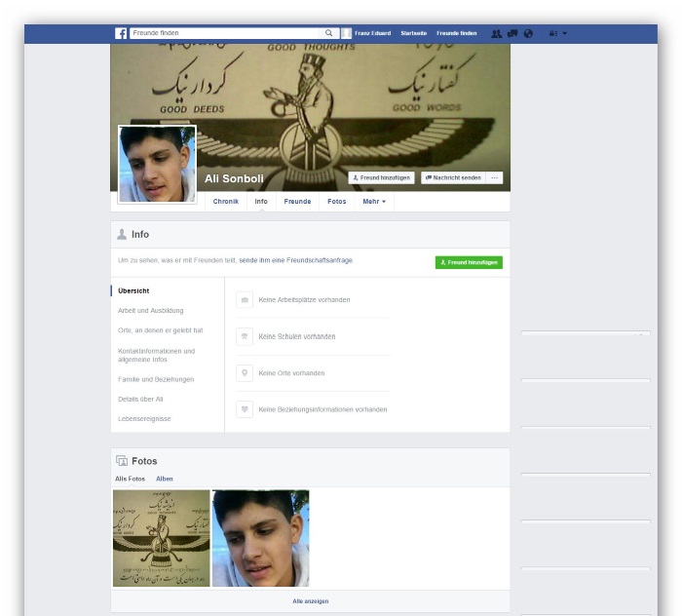Click Keine Beziehungsinformationen vorhanden text
Viewport: 682px width, 616px height.
tap(322, 409)
